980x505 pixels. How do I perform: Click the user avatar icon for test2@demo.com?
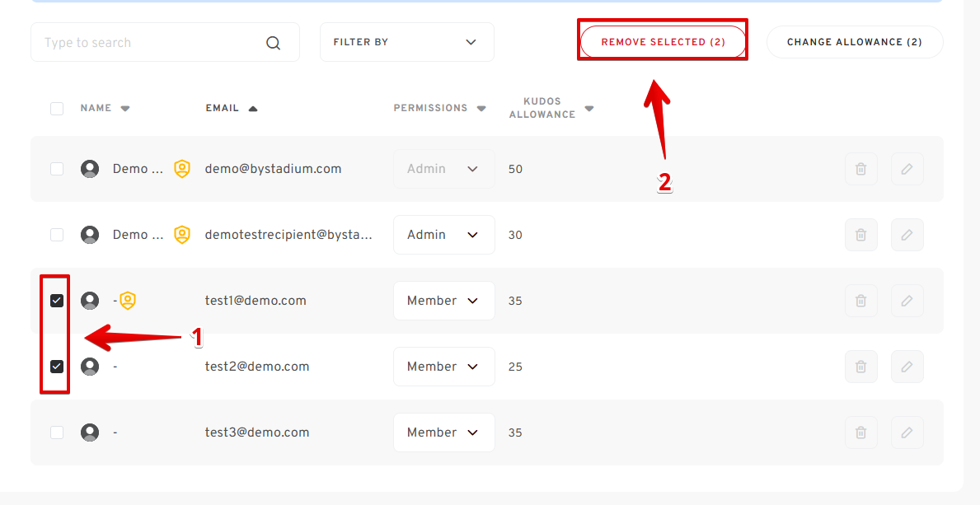pos(90,367)
